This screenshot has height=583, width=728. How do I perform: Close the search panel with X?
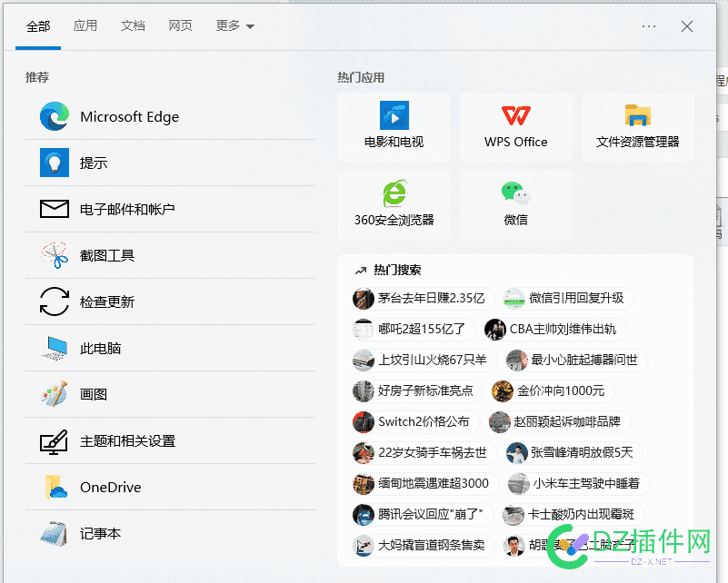[687, 26]
